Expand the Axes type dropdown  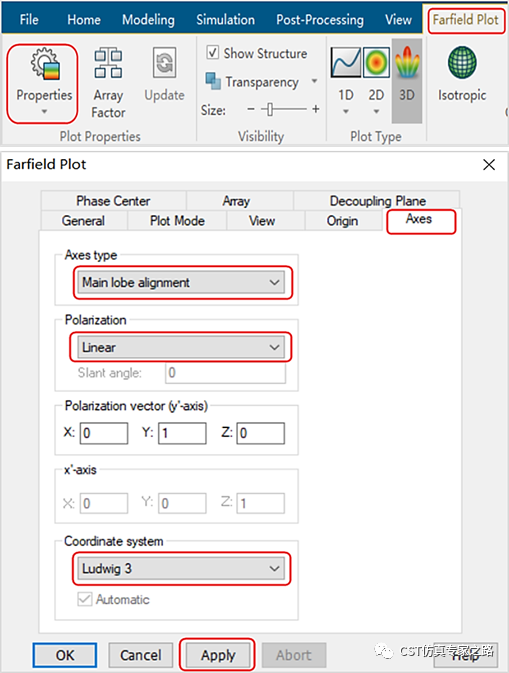(x=183, y=282)
